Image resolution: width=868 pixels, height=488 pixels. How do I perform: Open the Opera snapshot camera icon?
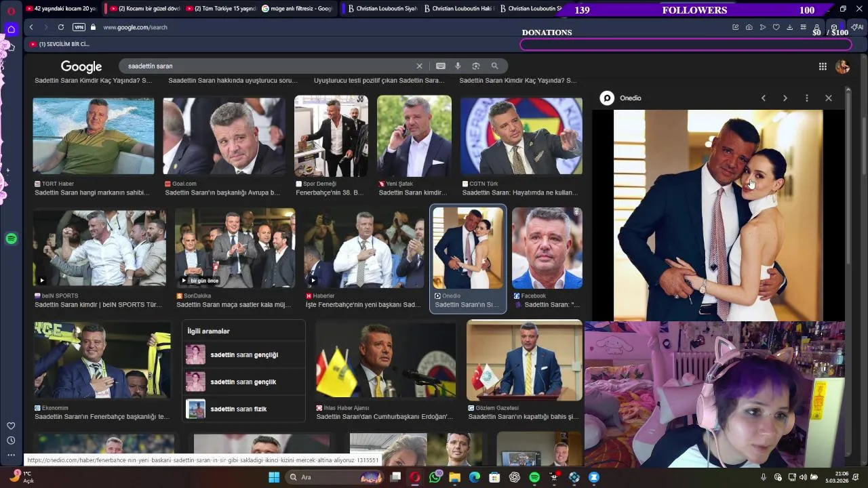point(749,27)
